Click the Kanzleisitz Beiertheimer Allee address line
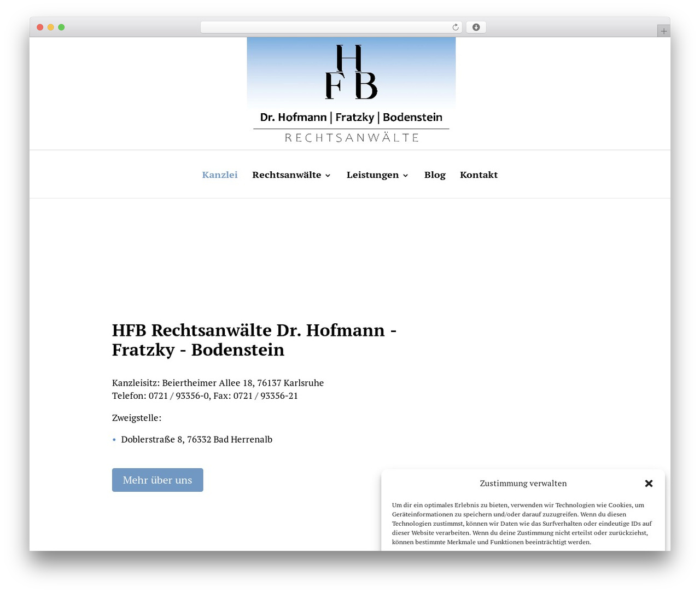 pos(218,383)
